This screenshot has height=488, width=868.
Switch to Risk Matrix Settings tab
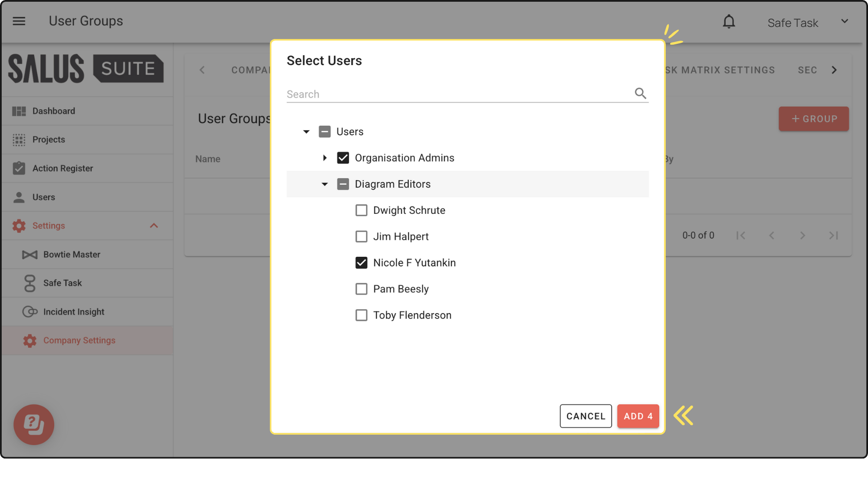[720, 70]
